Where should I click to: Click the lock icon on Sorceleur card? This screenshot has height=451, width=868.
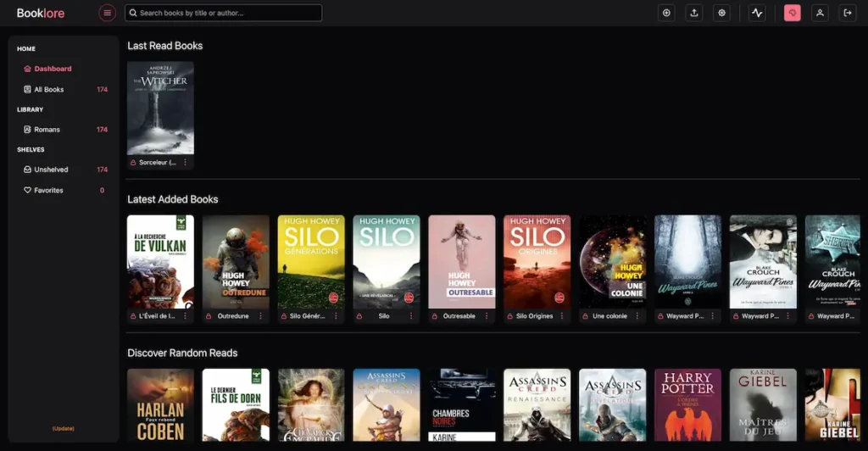point(133,163)
